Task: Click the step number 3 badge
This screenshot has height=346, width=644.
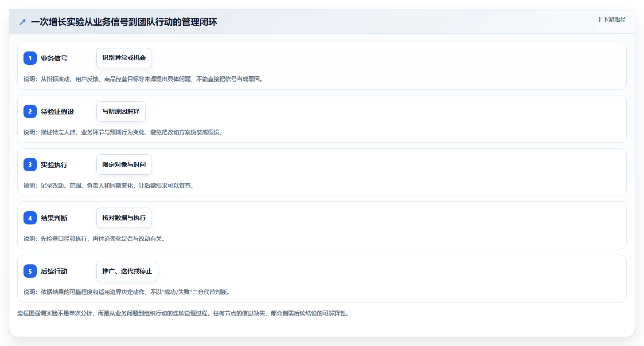Action: [30, 165]
